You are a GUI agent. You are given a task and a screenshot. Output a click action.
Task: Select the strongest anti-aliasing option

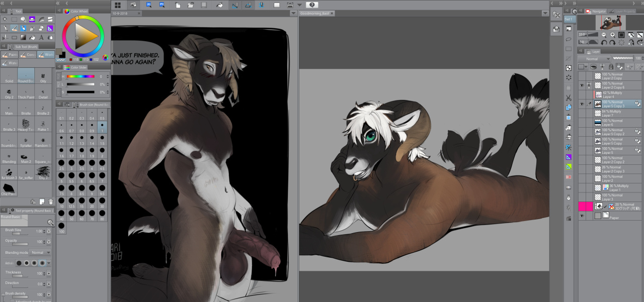point(42,263)
